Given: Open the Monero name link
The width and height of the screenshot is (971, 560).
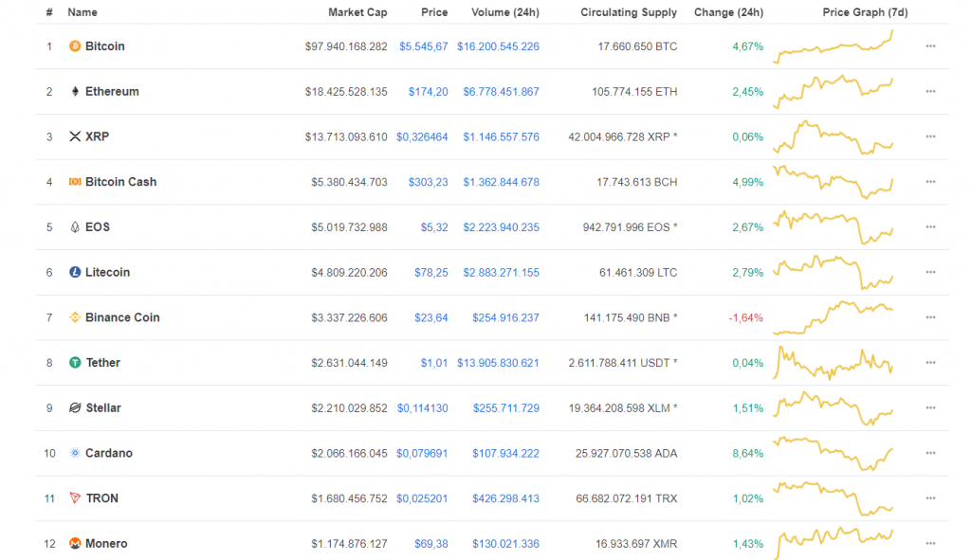Looking at the screenshot, I should coord(106,543).
